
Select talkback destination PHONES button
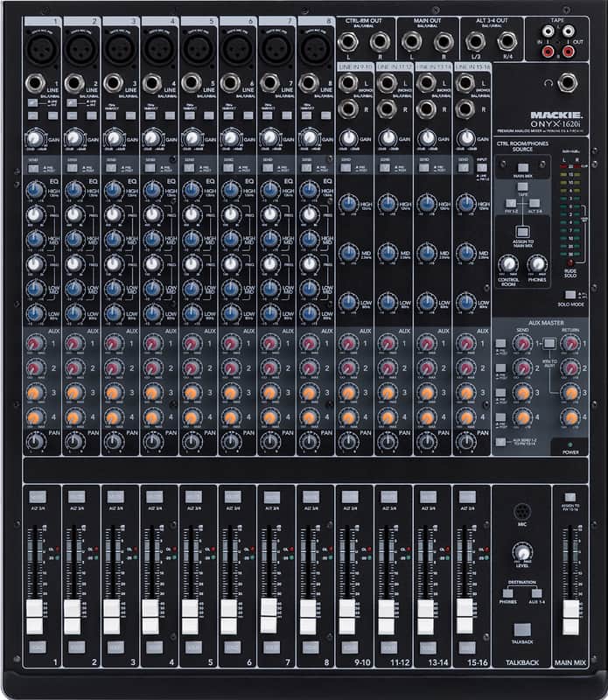[508, 593]
